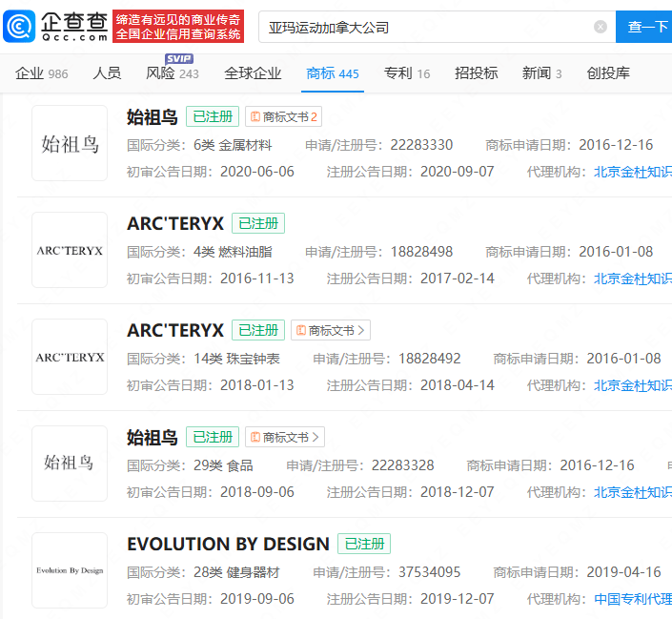Click the Qcc.com logo icon

click(19, 26)
